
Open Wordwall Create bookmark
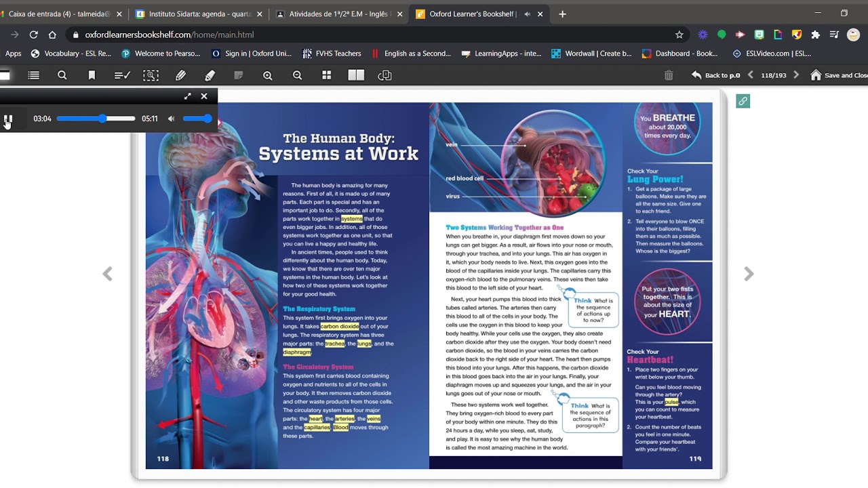[x=591, y=54]
